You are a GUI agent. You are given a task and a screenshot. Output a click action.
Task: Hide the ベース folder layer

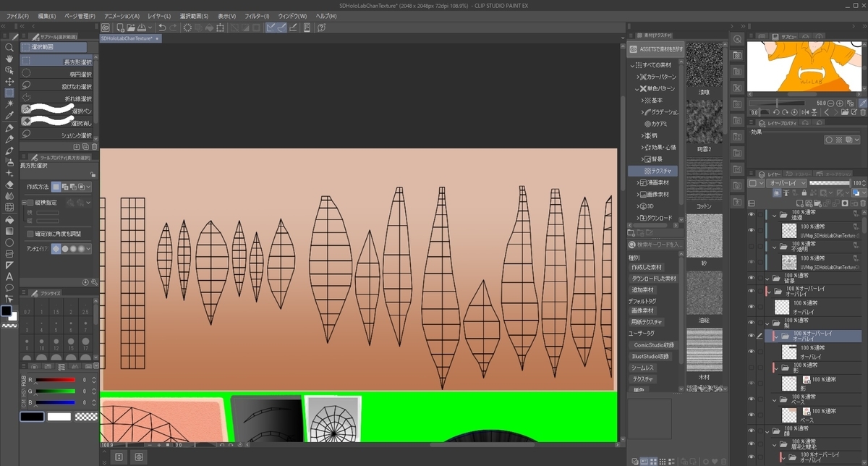[x=751, y=399]
